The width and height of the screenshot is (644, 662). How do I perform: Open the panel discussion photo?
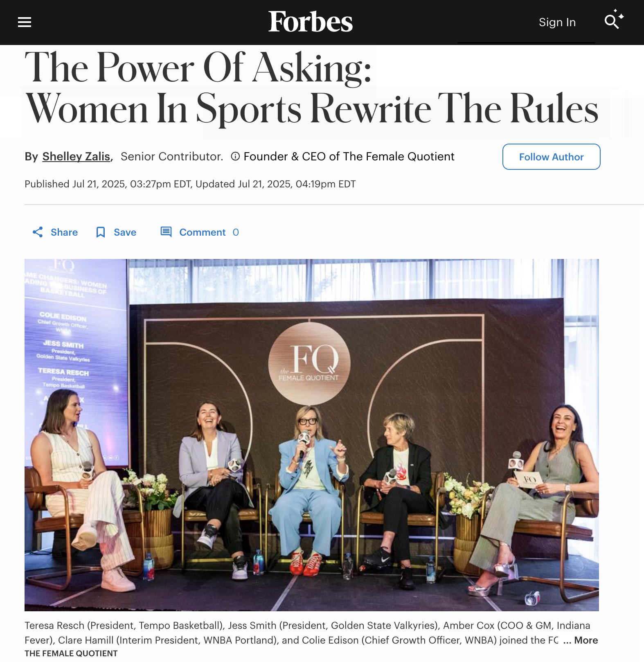(x=312, y=435)
